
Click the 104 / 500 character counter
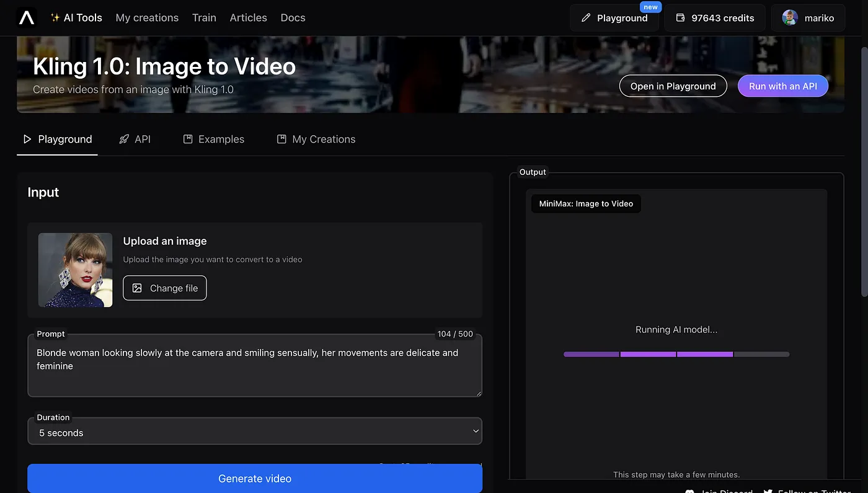click(455, 334)
